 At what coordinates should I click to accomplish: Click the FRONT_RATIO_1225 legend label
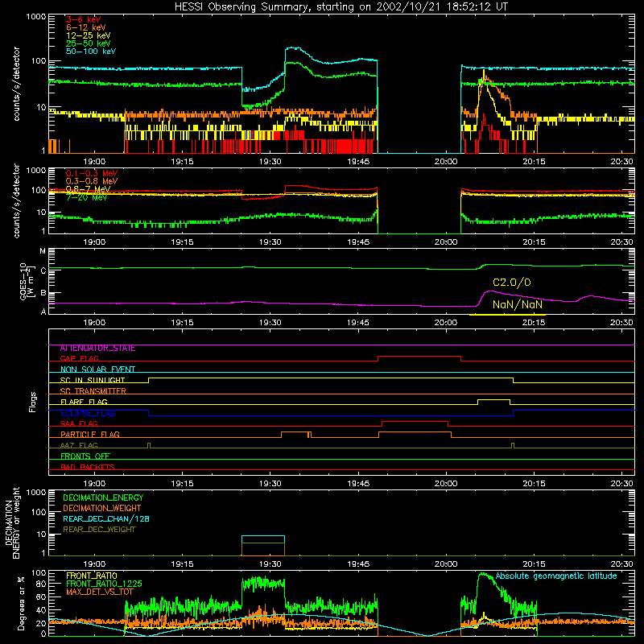(x=104, y=584)
